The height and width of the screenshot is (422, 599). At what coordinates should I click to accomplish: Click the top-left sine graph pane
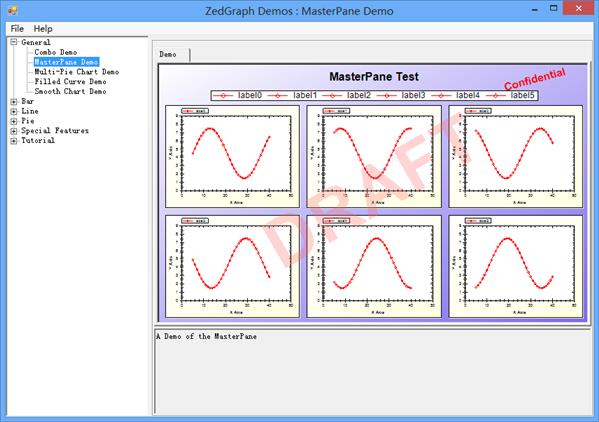pos(232,157)
